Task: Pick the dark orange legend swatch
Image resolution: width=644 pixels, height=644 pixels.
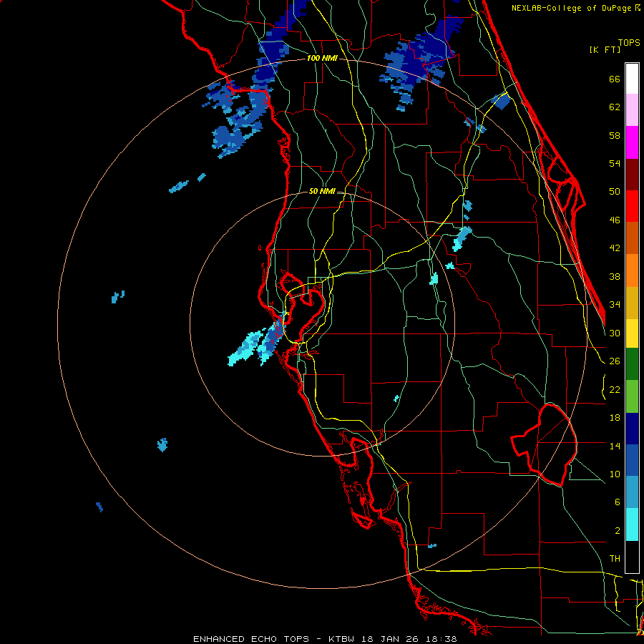Action: click(x=632, y=238)
